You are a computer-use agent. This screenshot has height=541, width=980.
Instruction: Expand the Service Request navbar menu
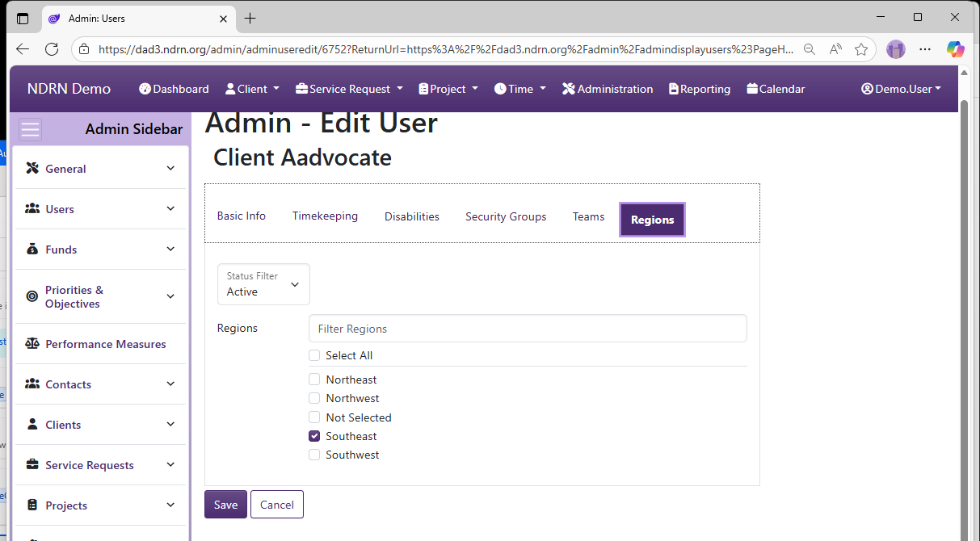349,89
